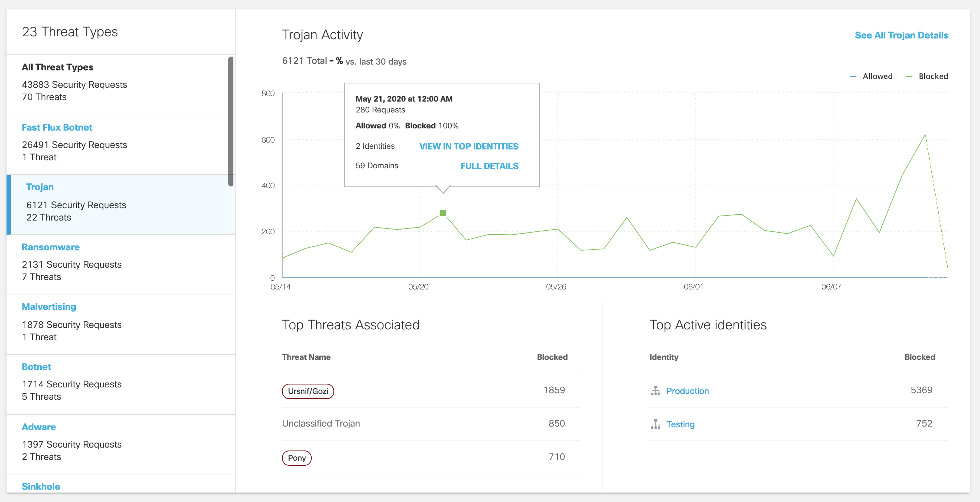The width and height of the screenshot is (980, 502).
Task: Click Blocked column header in identities table
Action: (x=919, y=357)
